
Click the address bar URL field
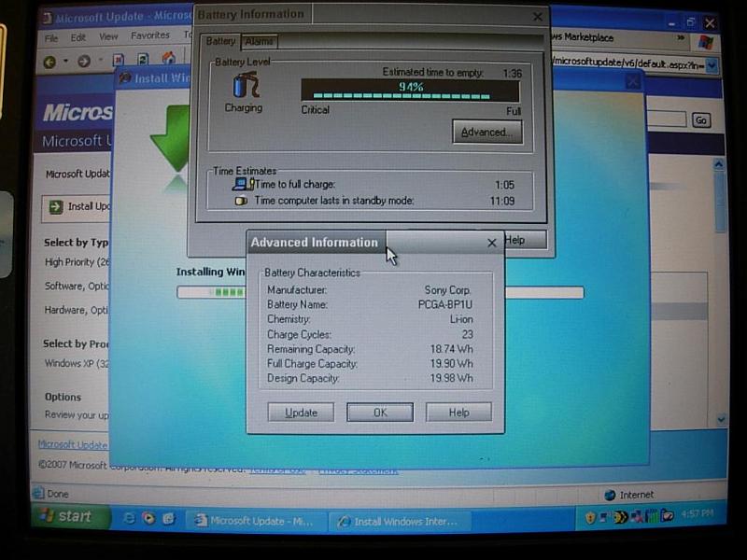(x=627, y=63)
